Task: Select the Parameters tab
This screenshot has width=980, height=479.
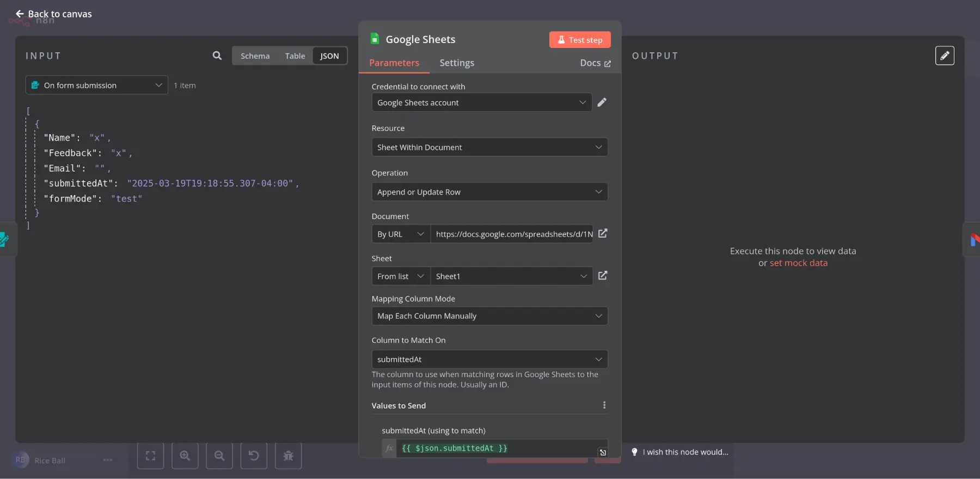Action: click(x=394, y=63)
